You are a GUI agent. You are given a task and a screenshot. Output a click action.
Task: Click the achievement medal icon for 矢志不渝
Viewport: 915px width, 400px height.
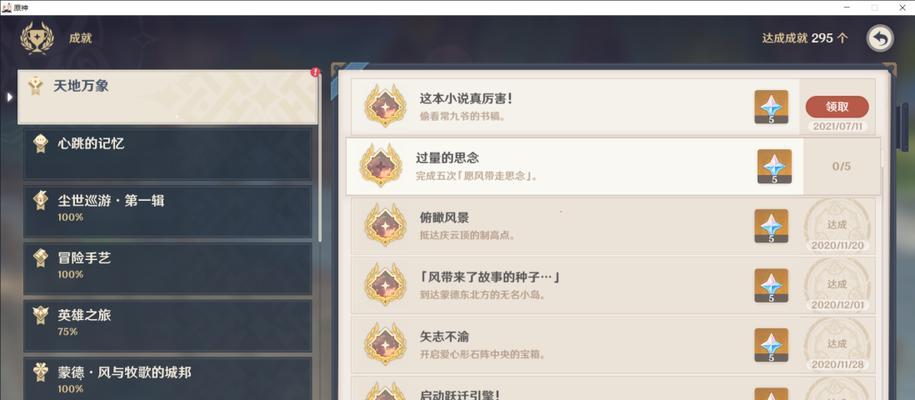[385, 344]
